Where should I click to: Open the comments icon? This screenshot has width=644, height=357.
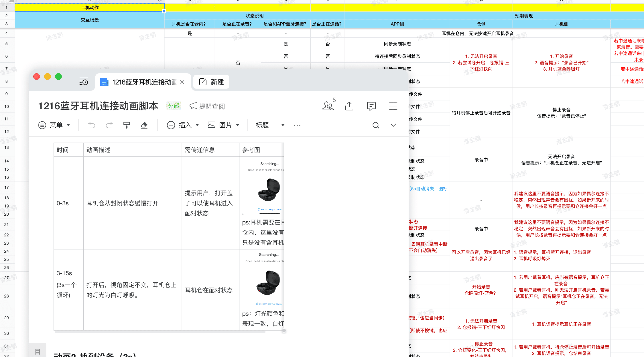pos(371,106)
